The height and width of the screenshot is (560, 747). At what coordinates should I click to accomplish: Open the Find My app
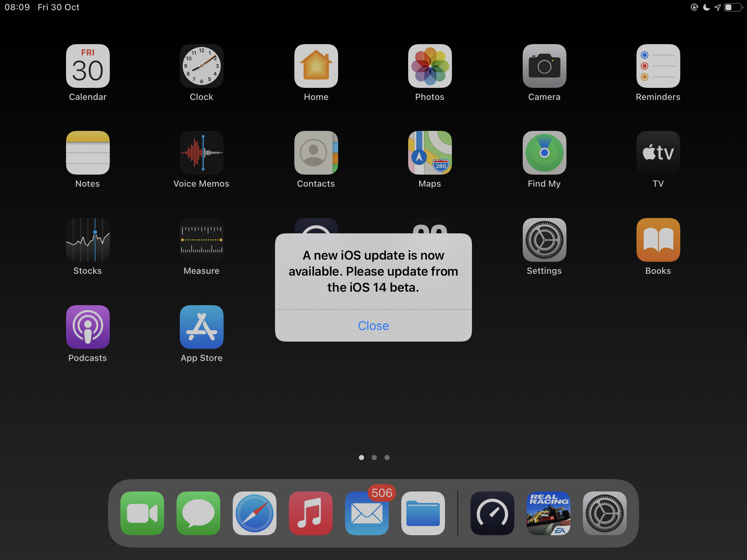tap(544, 153)
